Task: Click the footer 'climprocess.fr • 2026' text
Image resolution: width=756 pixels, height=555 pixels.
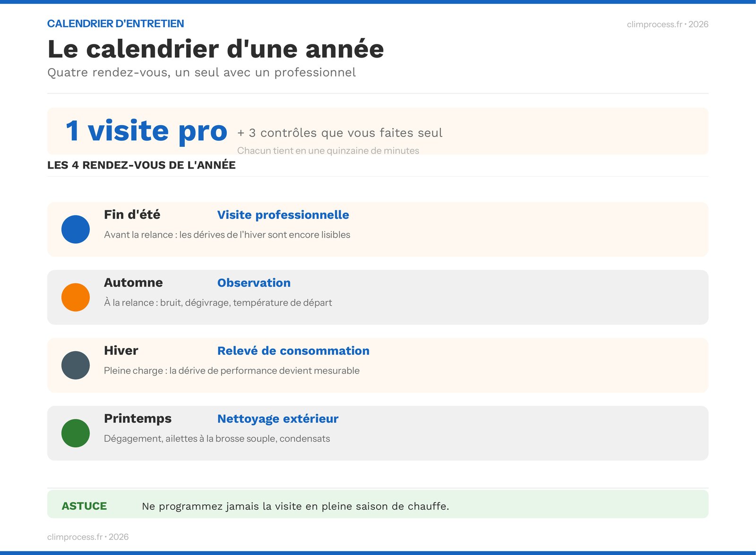Action: tap(88, 537)
